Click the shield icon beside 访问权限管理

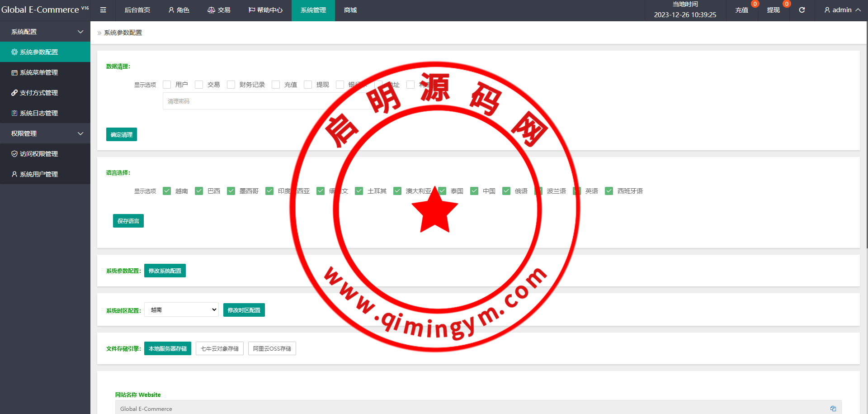14,154
